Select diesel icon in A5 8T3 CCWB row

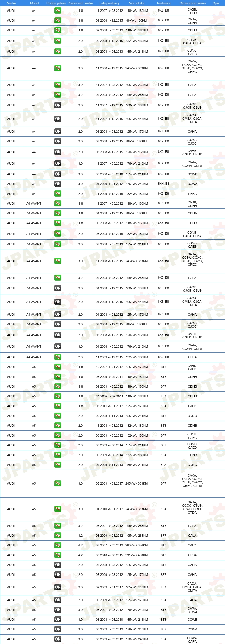(58, 620)
